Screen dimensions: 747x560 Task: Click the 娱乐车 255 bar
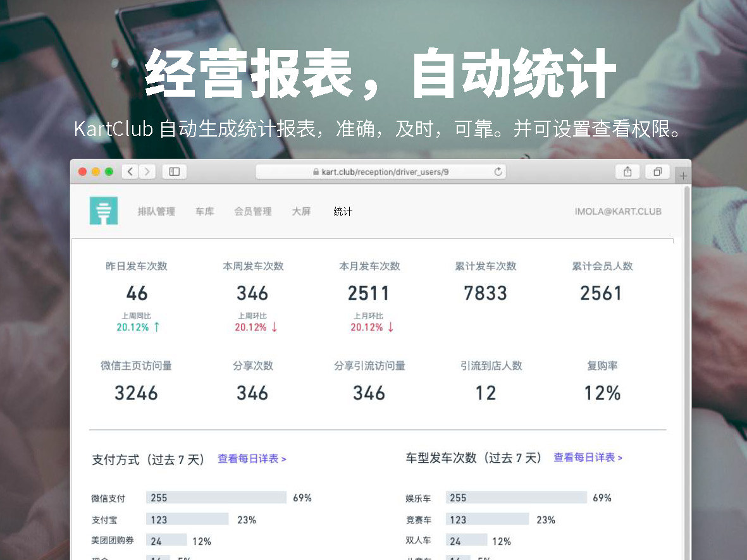click(x=516, y=497)
